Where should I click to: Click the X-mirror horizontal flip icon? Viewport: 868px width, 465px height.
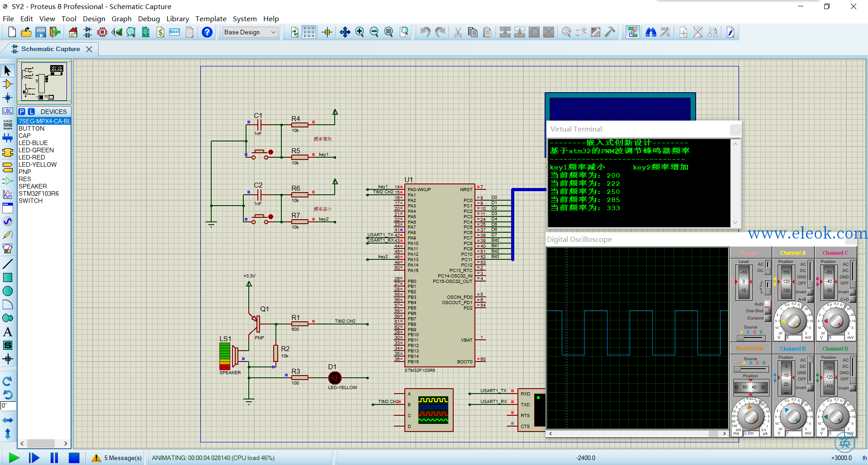pos(8,420)
